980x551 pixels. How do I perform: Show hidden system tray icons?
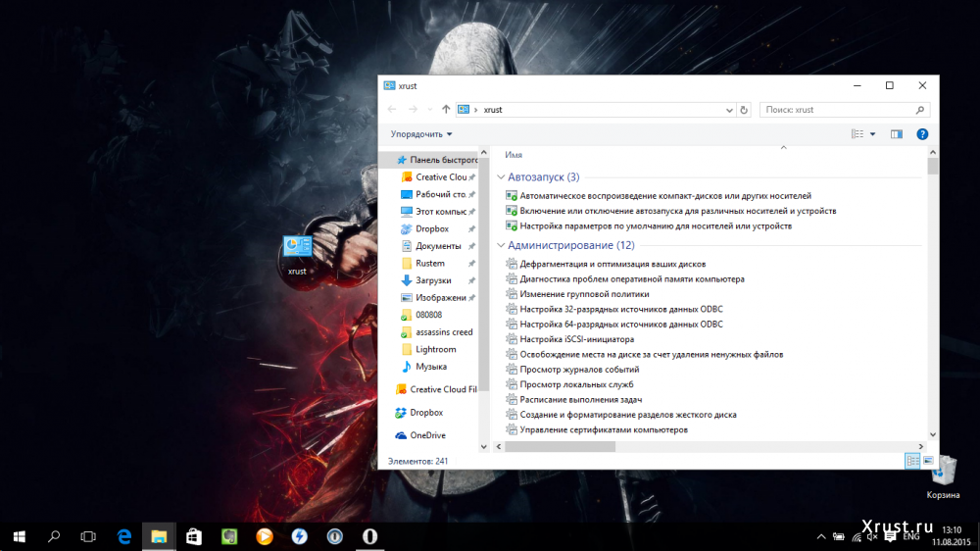pos(821,536)
